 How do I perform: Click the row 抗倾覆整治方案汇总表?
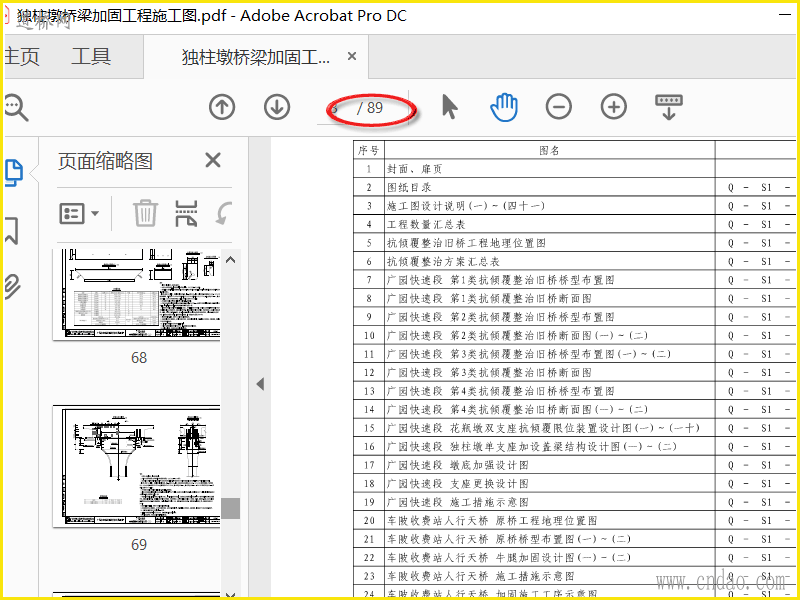coord(574,262)
